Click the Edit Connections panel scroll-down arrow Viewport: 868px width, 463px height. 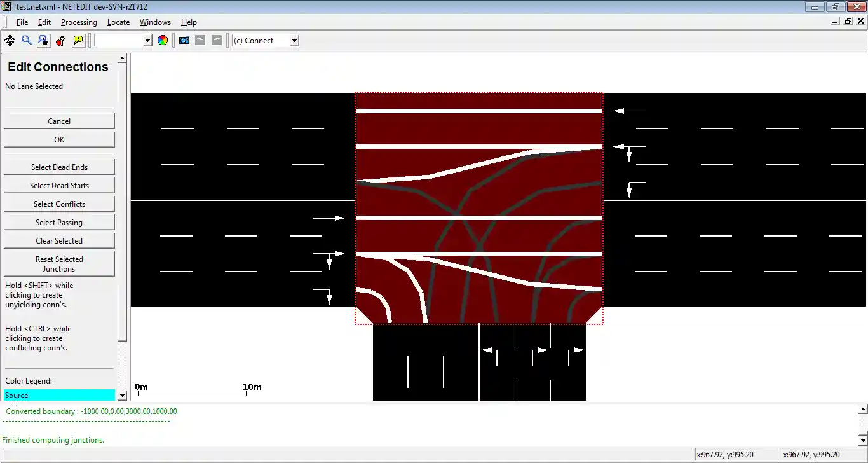(x=122, y=396)
